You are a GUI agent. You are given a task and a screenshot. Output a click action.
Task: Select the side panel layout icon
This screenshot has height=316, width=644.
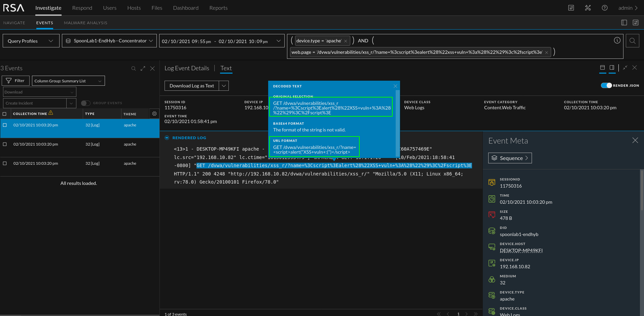612,67
